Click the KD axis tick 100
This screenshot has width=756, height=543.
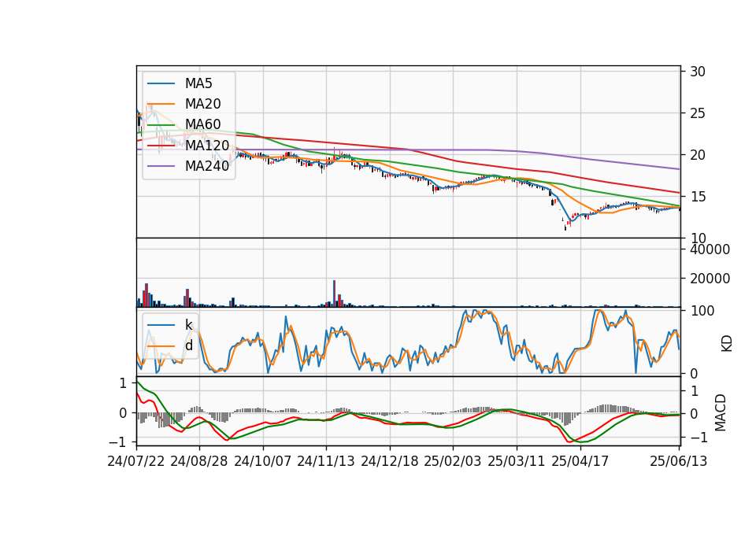tap(702, 311)
